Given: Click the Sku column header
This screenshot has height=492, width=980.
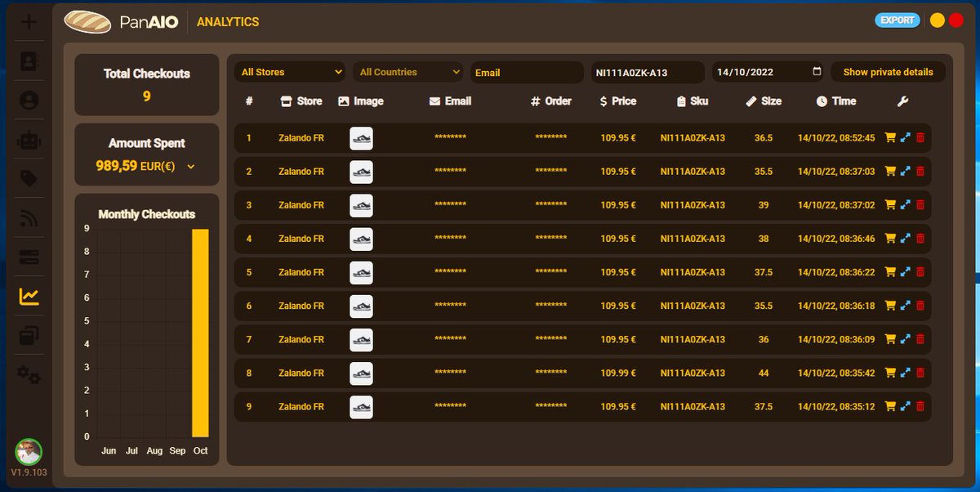Looking at the screenshot, I should [693, 101].
